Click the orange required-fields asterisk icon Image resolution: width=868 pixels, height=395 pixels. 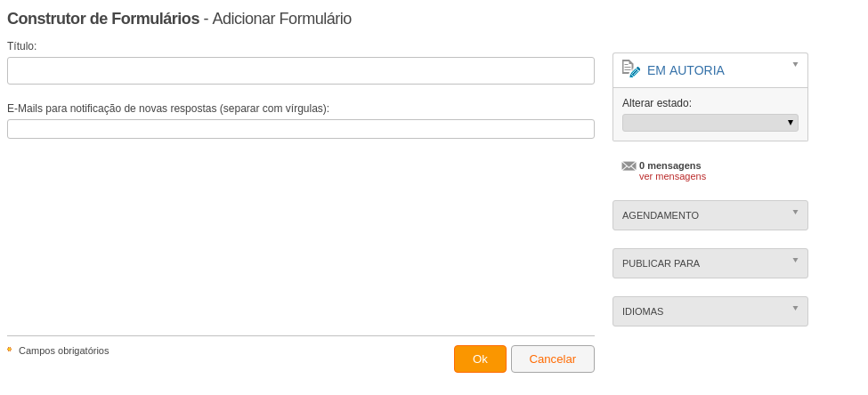tap(10, 350)
